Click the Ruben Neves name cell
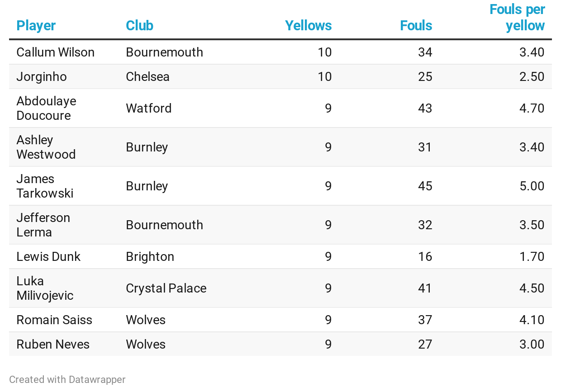Screen dimensions: 561x392 53,345
